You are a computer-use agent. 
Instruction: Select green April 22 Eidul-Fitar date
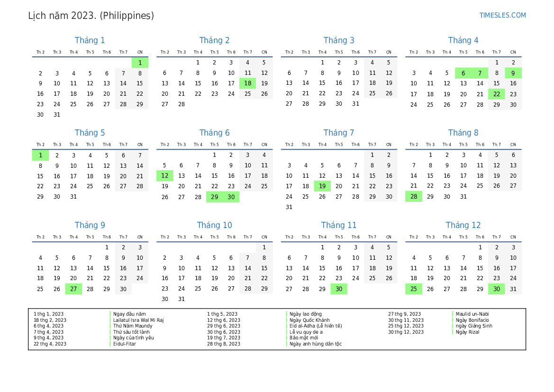tap(496, 94)
